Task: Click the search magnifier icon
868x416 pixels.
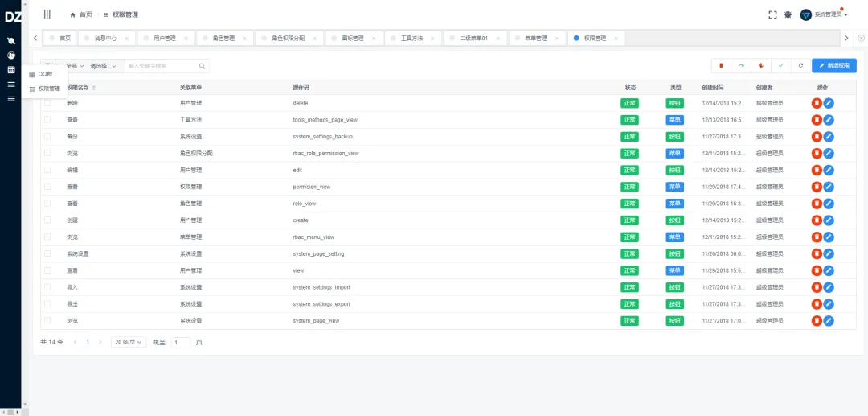Action: click(203, 66)
